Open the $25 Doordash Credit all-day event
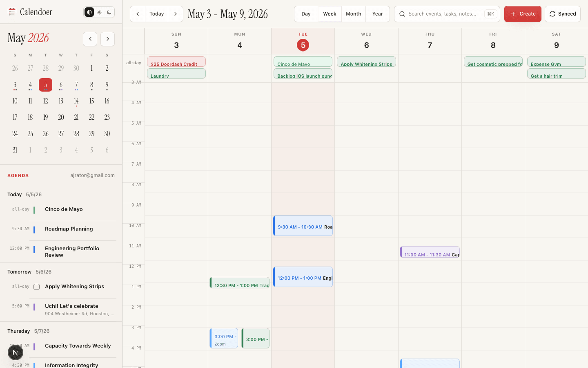 [x=176, y=62]
